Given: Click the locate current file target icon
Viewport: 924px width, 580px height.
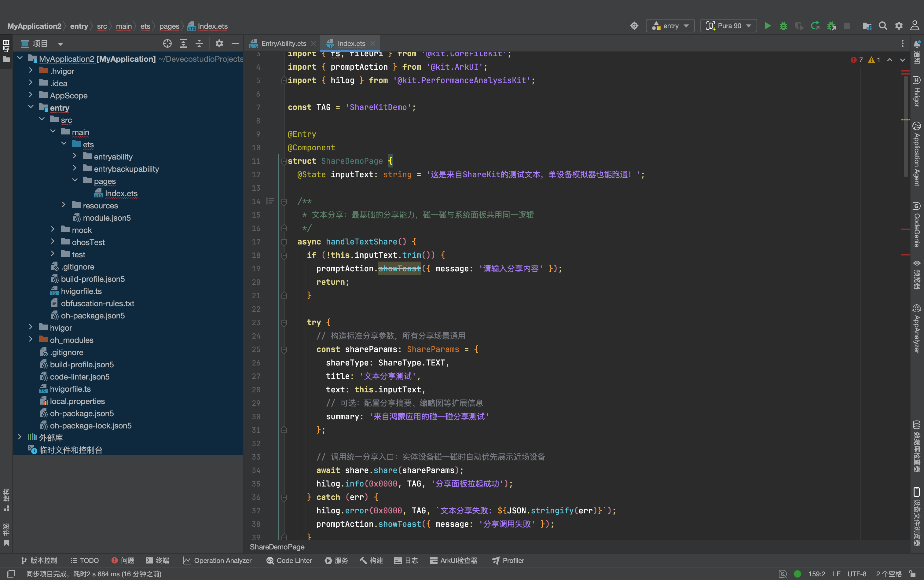Looking at the screenshot, I should (x=167, y=43).
